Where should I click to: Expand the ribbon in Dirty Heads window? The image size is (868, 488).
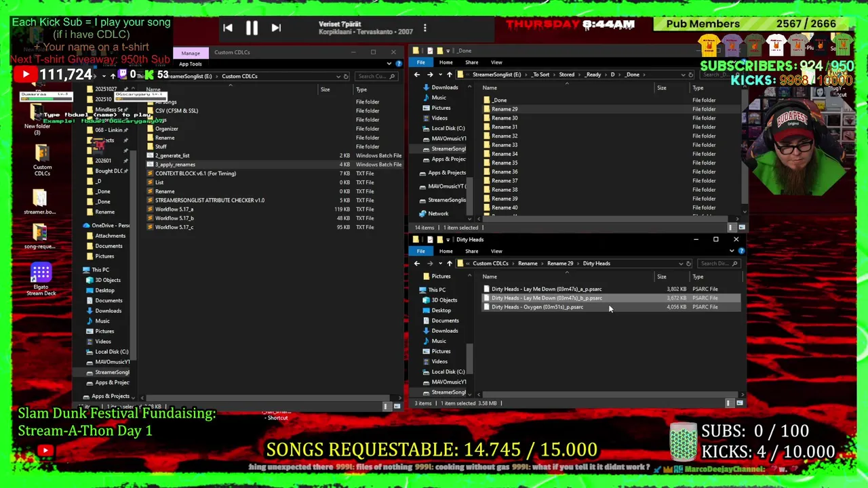pyautogui.click(x=732, y=251)
